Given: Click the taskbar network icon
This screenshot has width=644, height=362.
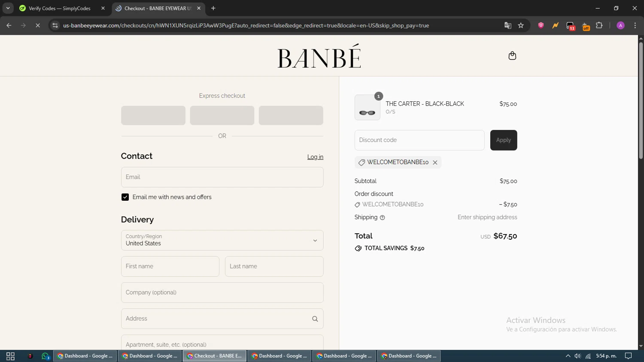Looking at the screenshot, I should pyautogui.click(x=588, y=356).
